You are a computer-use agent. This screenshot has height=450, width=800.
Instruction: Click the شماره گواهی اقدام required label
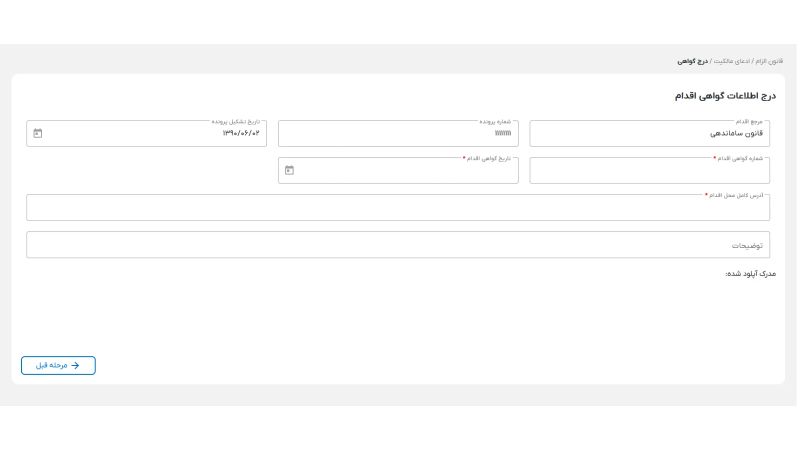740,158
